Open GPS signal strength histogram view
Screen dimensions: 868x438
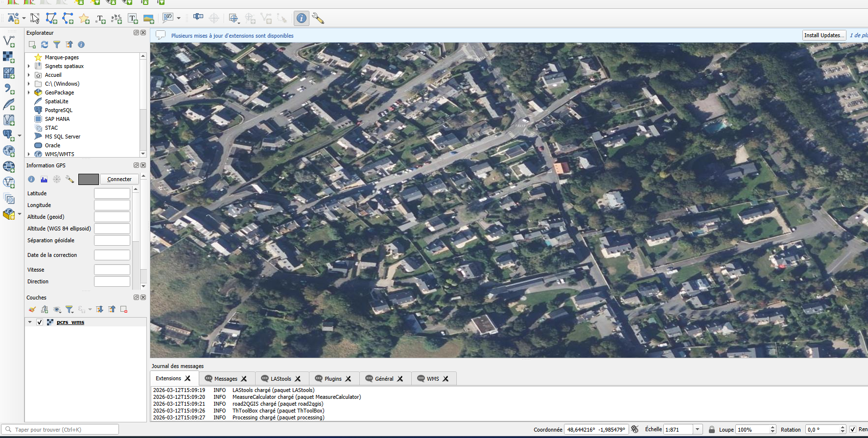coord(44,180)
